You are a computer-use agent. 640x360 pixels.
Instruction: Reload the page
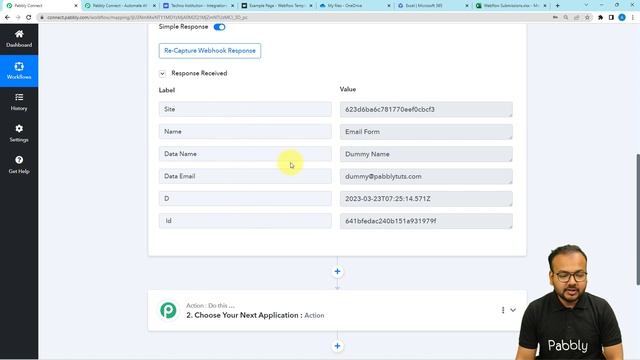tap(29, 18)
